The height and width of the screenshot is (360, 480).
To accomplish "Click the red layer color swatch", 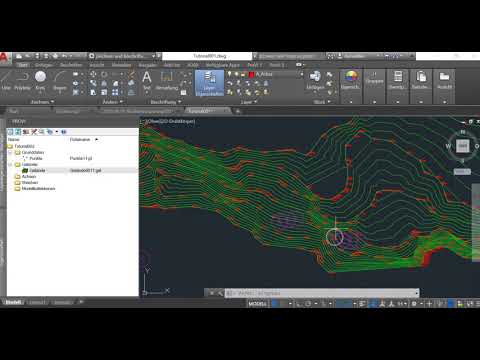I will (x=252, y=74).
